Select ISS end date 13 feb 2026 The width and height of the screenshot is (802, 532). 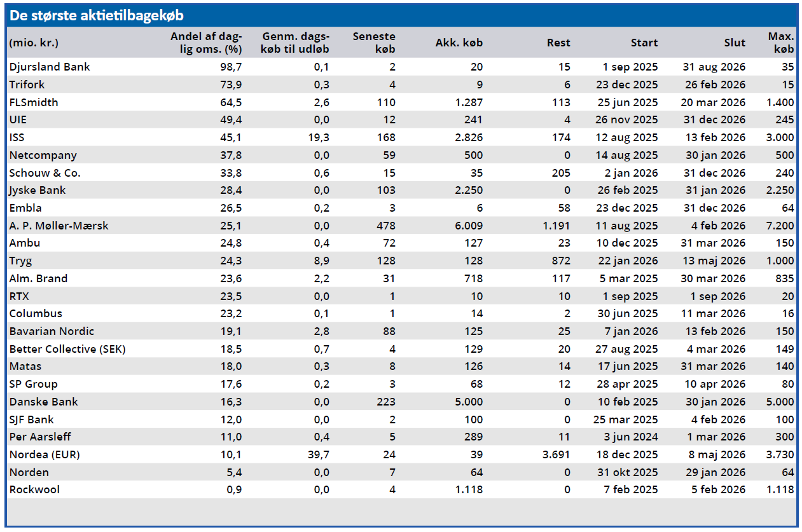(714, 138)
